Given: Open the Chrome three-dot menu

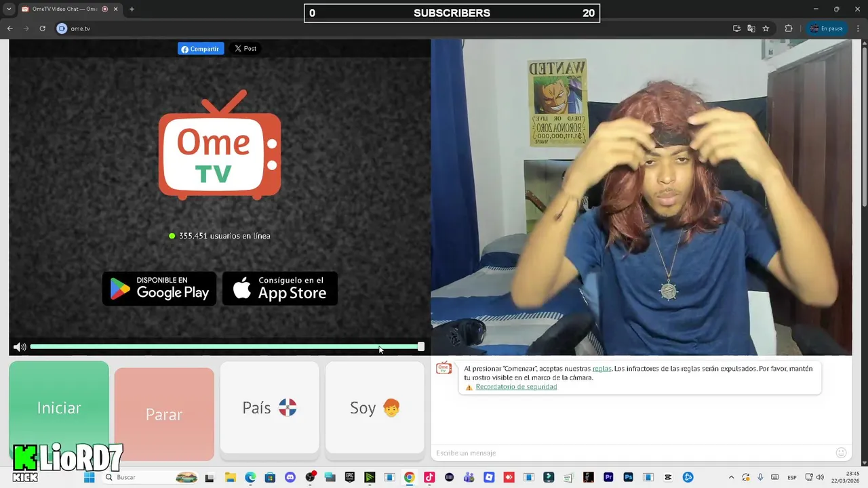Looking at the screenshot, I should [856, 28].
